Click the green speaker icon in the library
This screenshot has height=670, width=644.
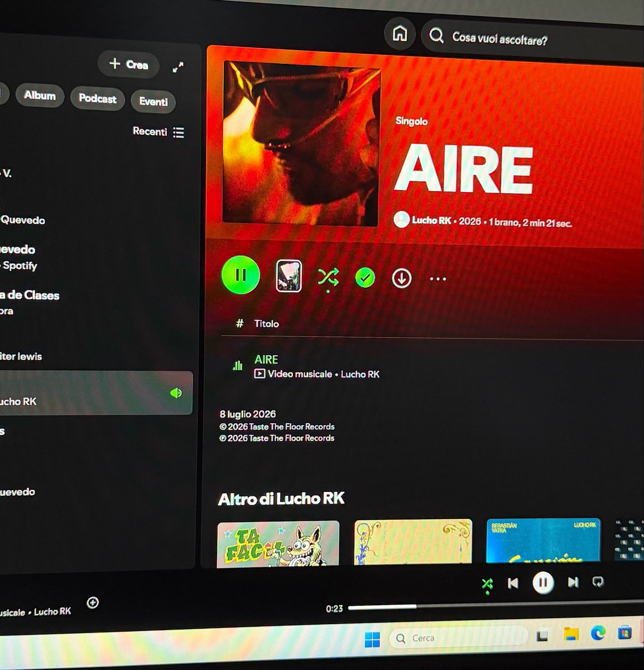coord(176,393)
